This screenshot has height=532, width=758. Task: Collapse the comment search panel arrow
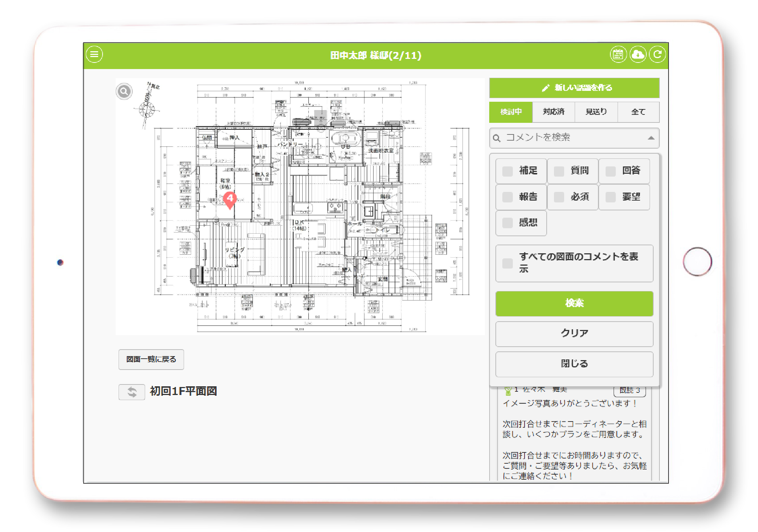click(651, 138)
